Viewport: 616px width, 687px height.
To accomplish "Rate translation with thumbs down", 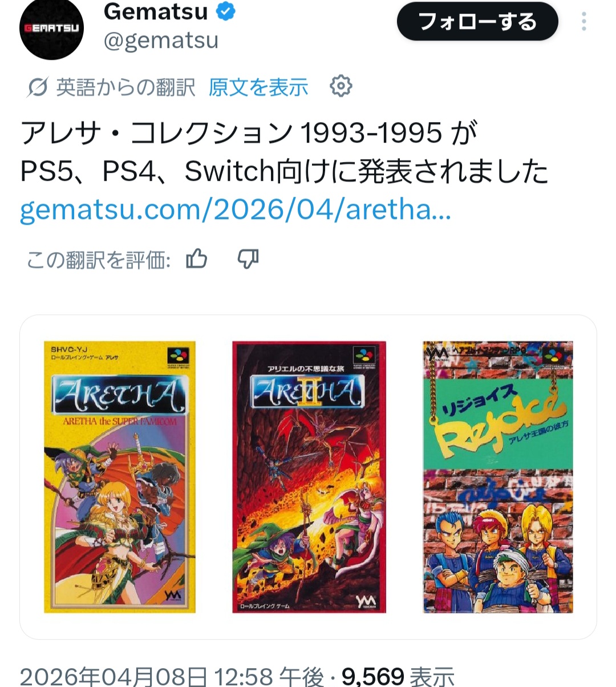I will pos(248,259).
